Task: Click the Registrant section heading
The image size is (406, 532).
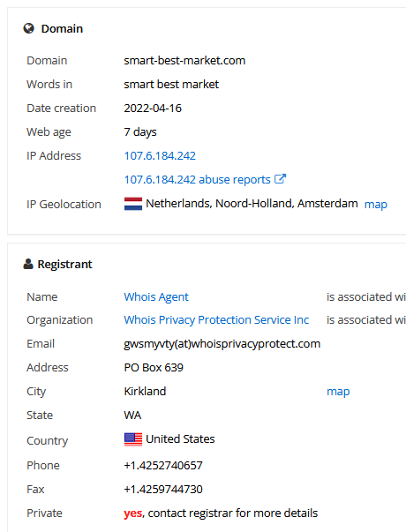Action: click(x=64, y=265)
